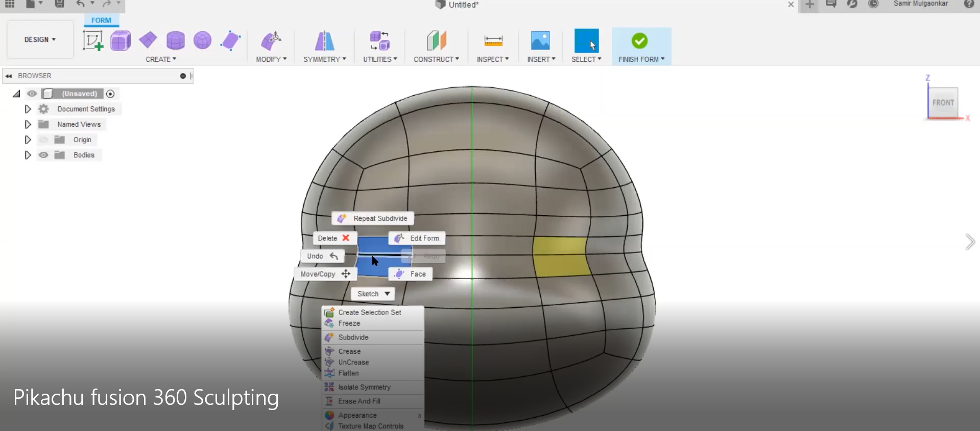Open the INSPECT dropdown menu
Image resolution: width=980 pixels, height=431 pixels.
click(493, 59)
